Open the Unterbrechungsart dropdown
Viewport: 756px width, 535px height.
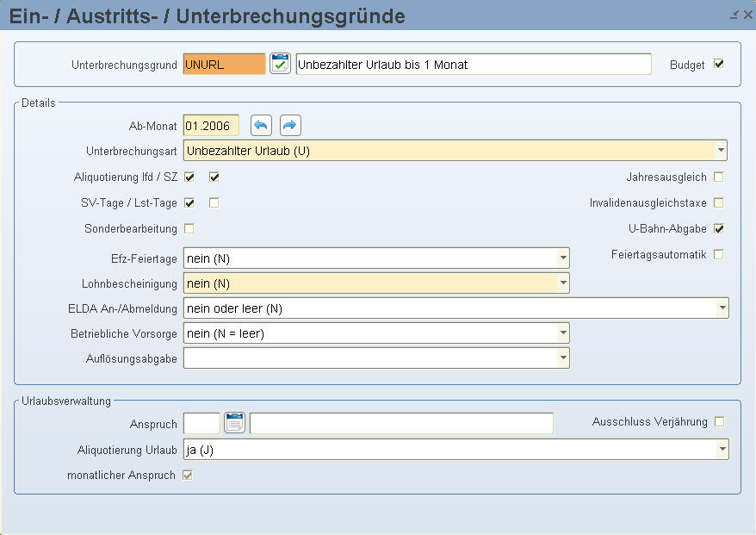720,151
